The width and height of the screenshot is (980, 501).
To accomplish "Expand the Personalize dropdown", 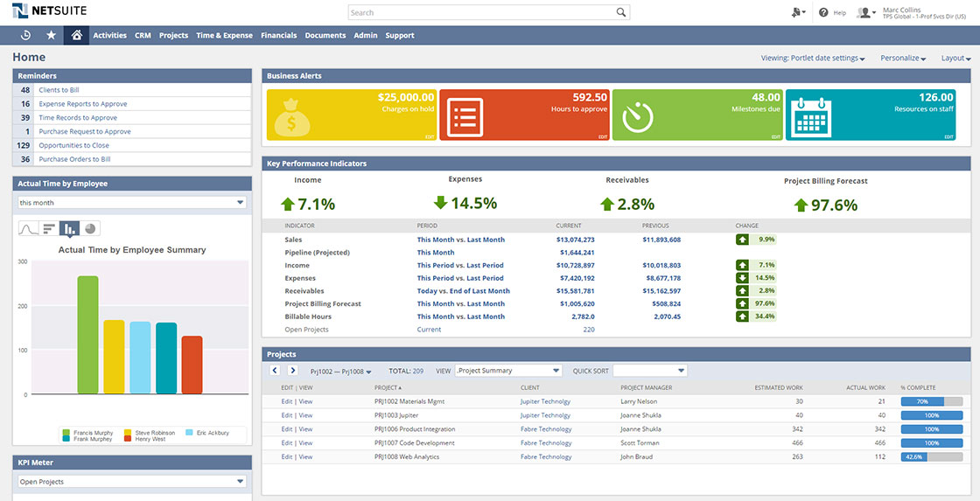I will [x=903, y=59].
